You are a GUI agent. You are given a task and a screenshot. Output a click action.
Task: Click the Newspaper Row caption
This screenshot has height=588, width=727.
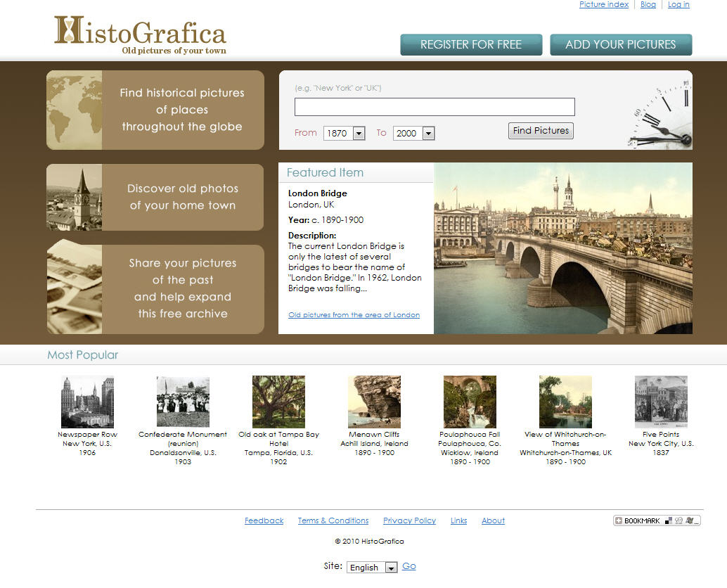point(87,443)
